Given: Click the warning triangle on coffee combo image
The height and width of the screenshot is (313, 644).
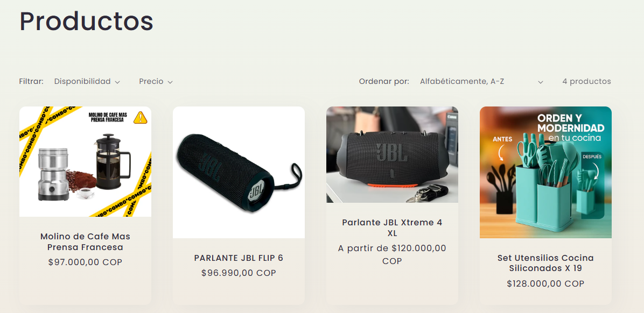Looking at the screenshot, I should pyautogui.click(x=141, y=118).
